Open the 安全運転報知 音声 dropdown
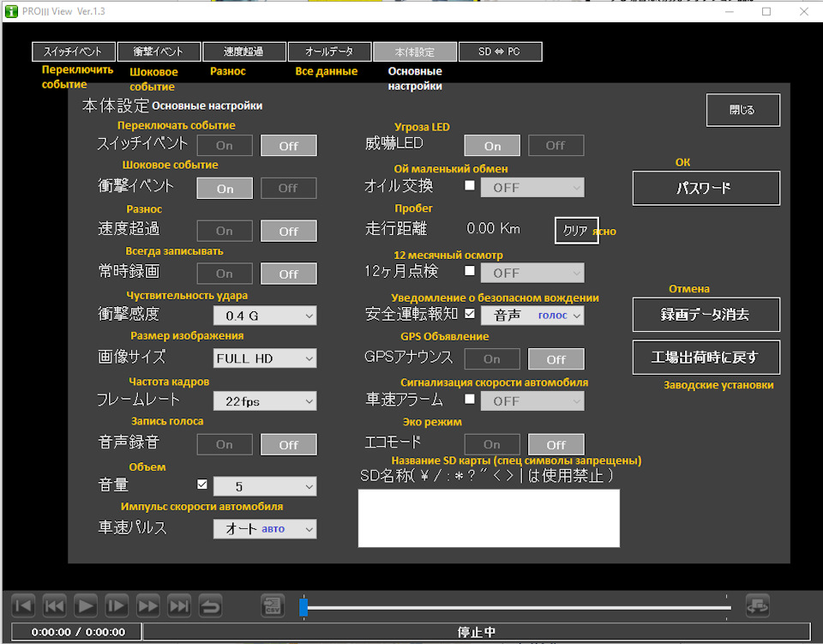The height and width of the screenshot is (644, 823). coord(532,316)
